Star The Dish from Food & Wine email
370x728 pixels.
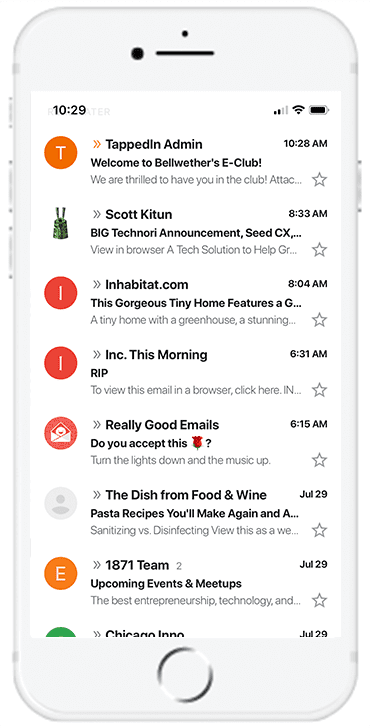(319, 530)
